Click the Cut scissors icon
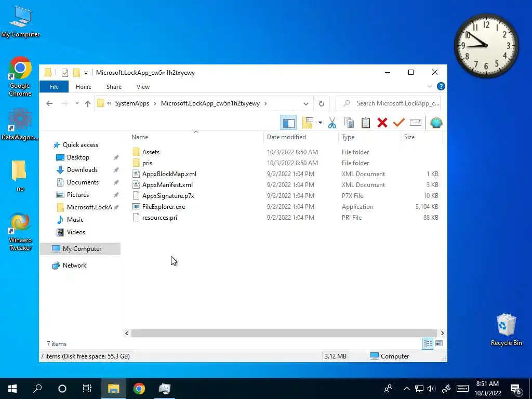Screen dimensions: 532x399 tap(332, 123)
